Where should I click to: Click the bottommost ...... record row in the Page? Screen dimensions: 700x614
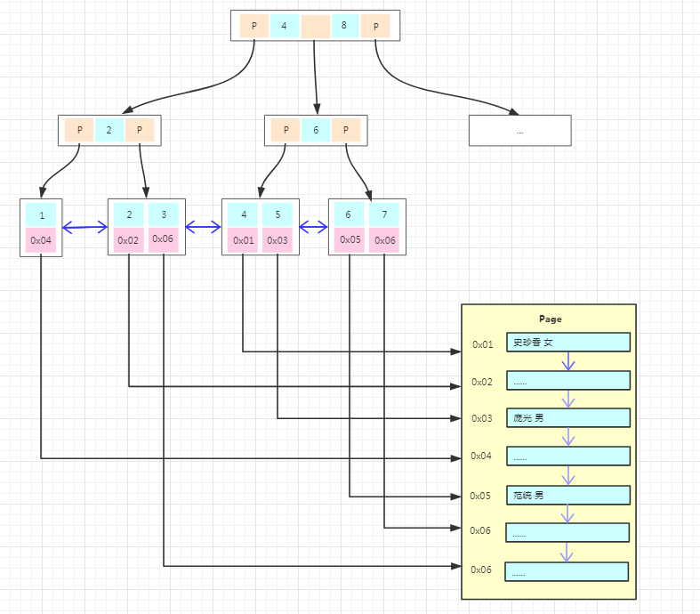point(567,571)
